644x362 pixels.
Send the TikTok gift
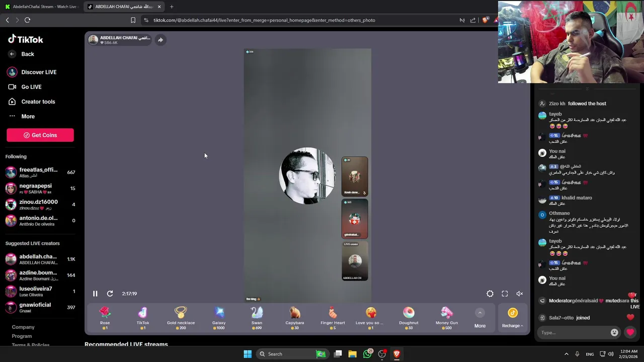click(143, 318)
